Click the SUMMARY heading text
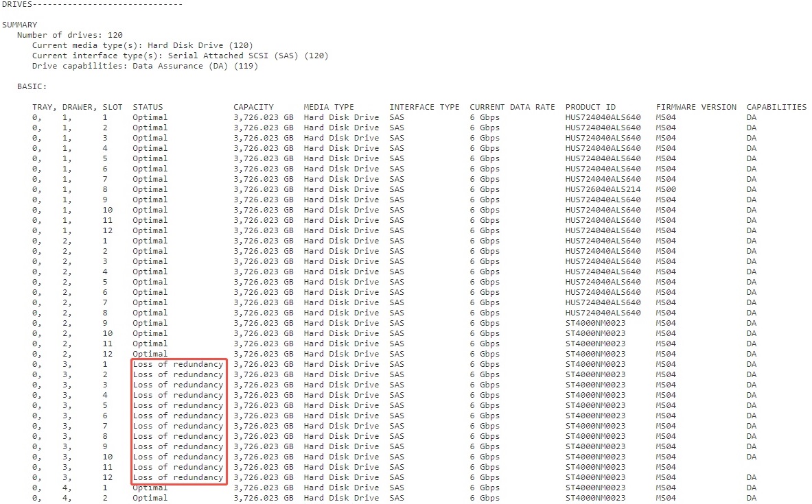This screenshot has height=504, width=812. pos(20,25)
